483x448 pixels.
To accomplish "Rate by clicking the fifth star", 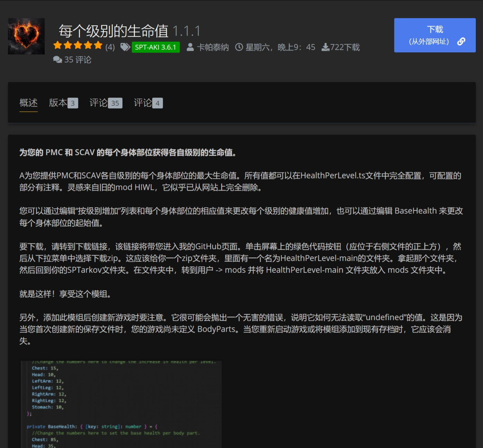I will [x=98, y=45].
